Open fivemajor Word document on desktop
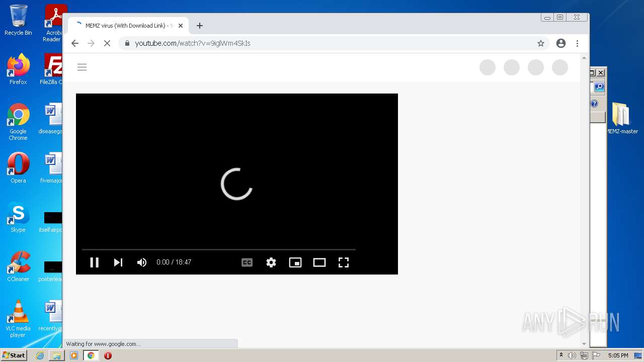The height and width of the screenshot is (362, 644). 51,168
